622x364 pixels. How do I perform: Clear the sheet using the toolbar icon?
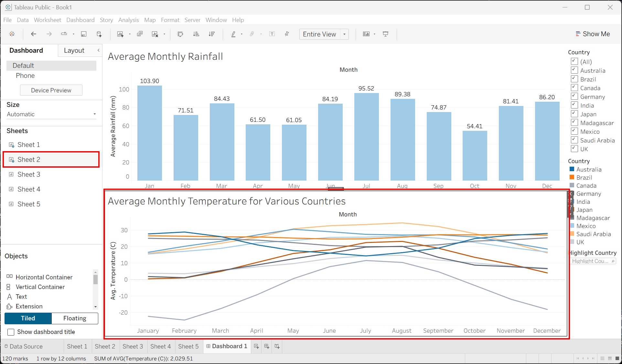pyautogui.click(x=155, y=34)
